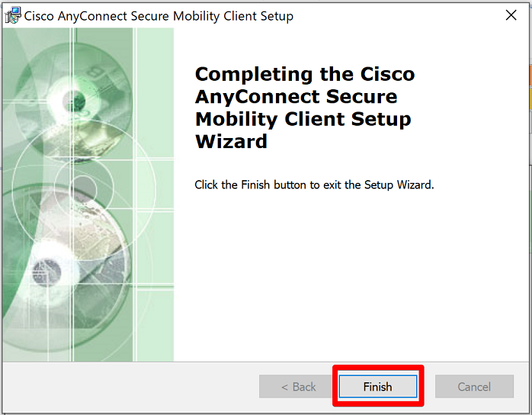Click the bold Completing the Cisco heading
532x415 pixels.
pyautogui.click(x=305, y=74)
